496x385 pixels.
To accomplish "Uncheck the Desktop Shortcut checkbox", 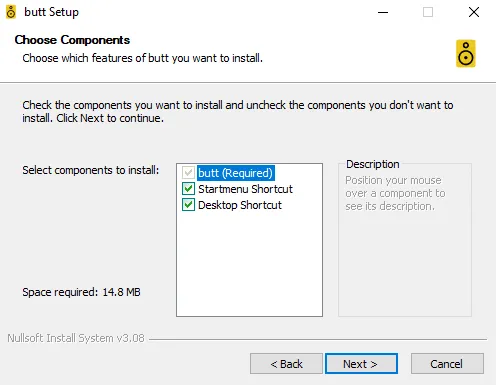I will point(188,205).
